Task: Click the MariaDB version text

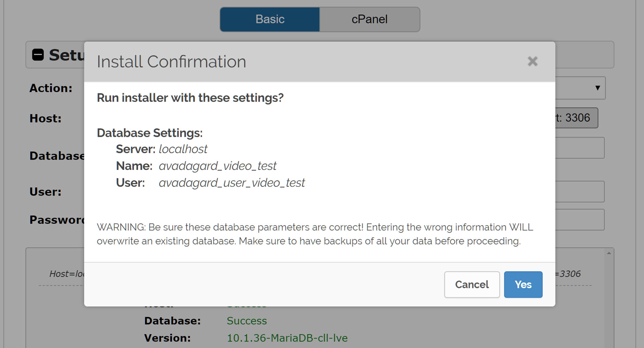Action: [287, 338]
